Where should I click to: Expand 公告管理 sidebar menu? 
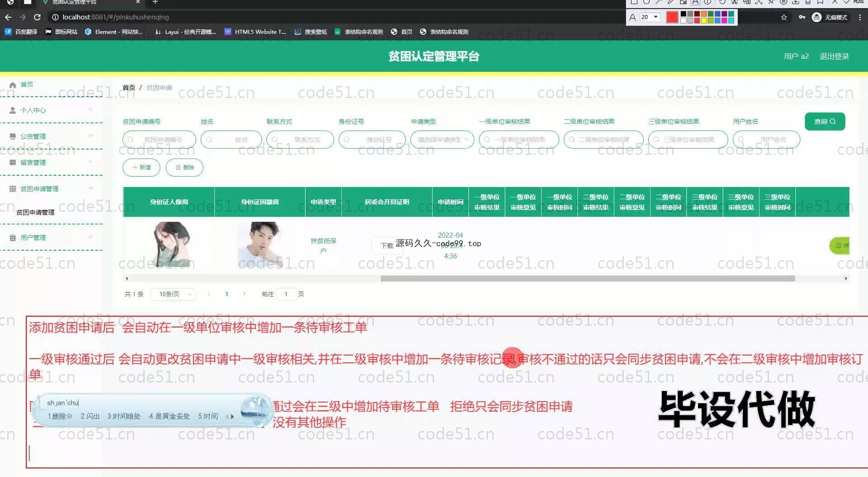[x=51, y=136]
